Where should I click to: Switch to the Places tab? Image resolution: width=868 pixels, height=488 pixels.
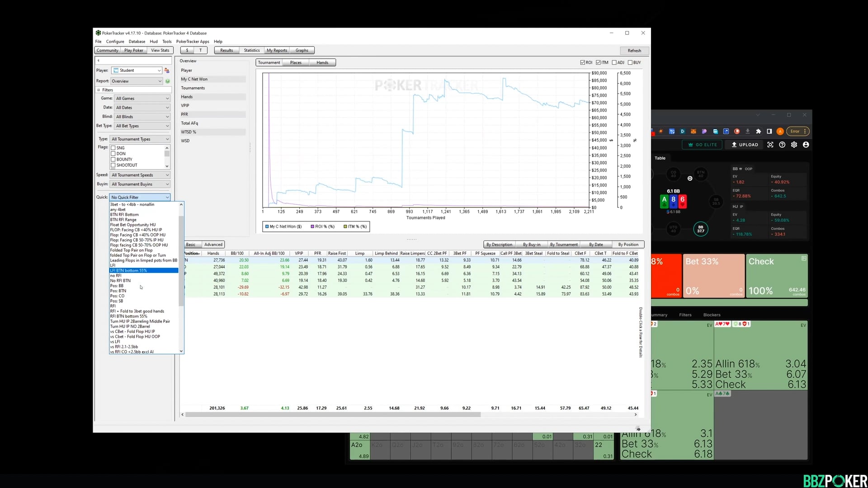pos(296,63)
